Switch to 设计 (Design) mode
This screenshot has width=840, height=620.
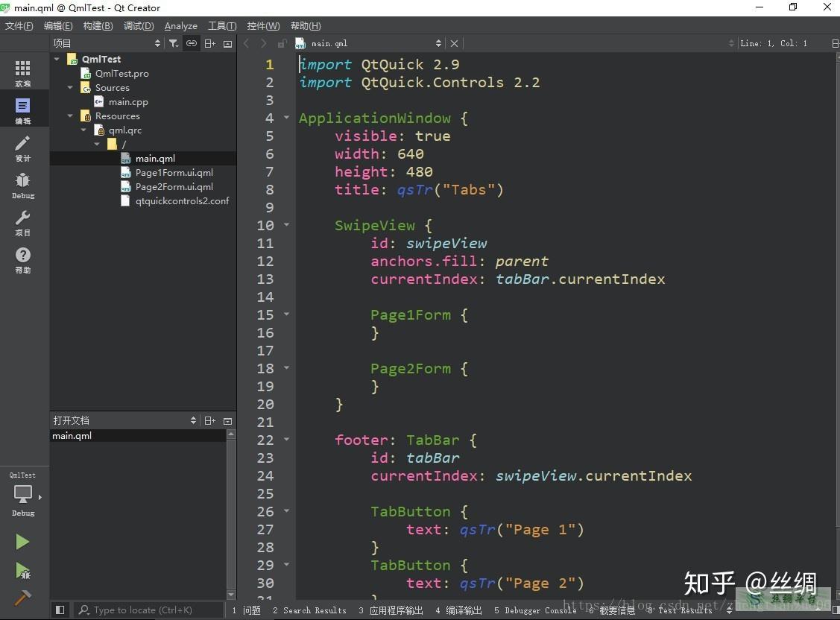pos(23,149)
